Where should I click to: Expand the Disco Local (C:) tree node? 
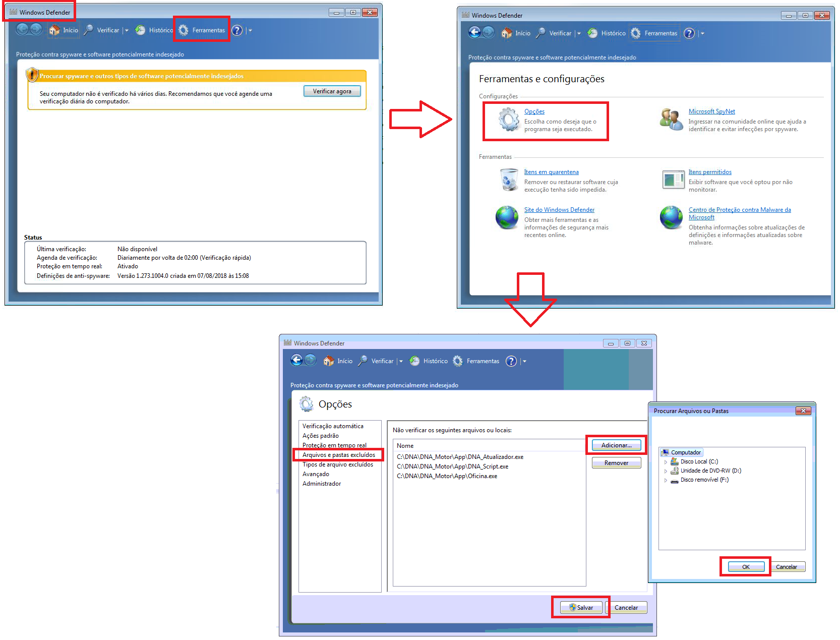(666, 462)
